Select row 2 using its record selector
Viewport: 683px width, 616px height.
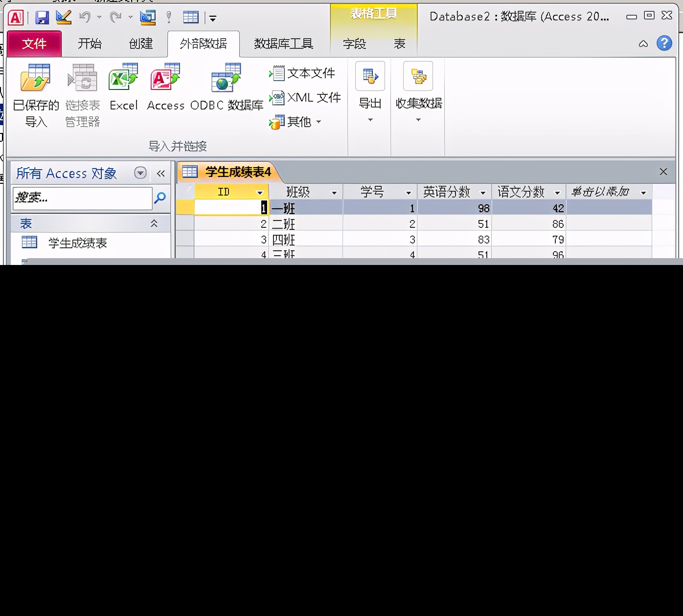coord(185,224)
